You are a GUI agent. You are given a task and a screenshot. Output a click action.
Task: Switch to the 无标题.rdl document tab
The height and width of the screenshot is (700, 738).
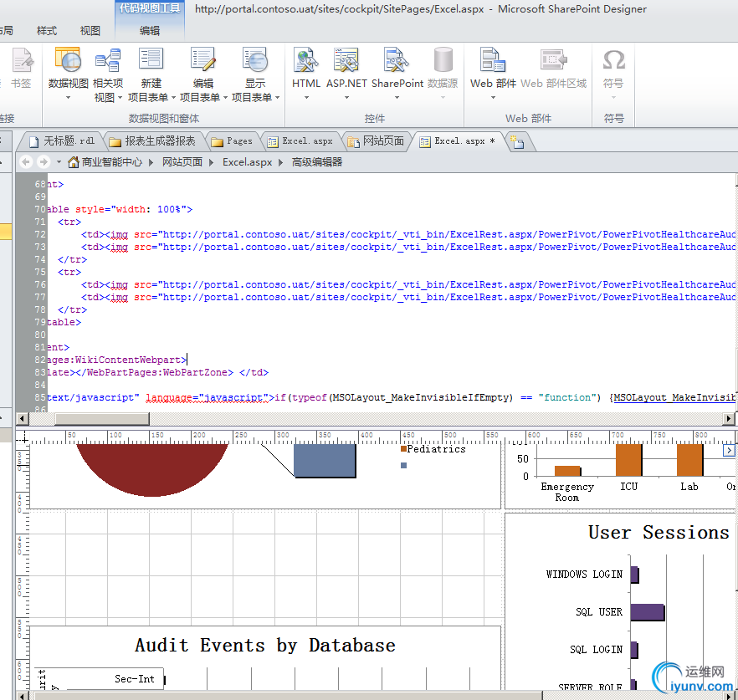62,141
